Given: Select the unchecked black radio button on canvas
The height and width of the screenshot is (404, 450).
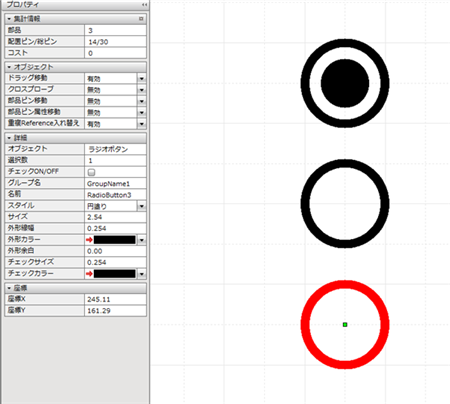Looking at the screenshot, I should click(345, 203).
